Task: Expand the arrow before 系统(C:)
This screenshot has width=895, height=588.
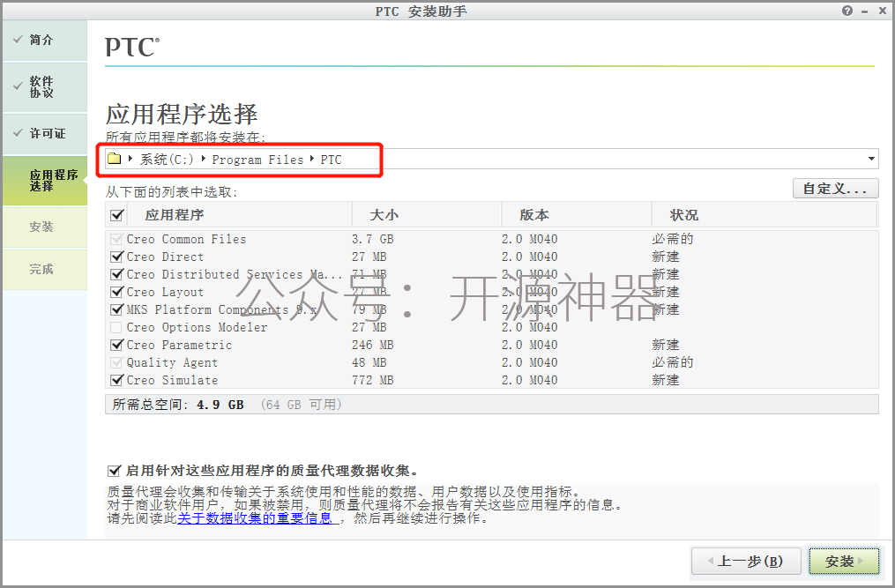Action: (x=131, y=159)
